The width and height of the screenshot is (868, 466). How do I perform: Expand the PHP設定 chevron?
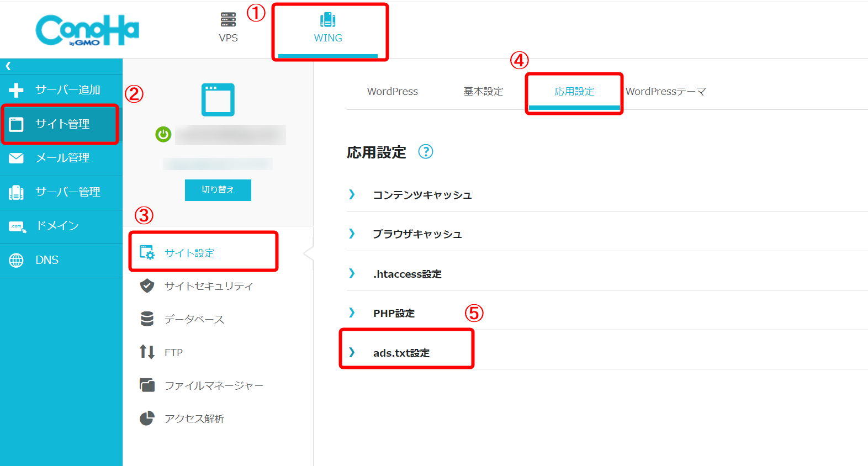click(352, 313)
